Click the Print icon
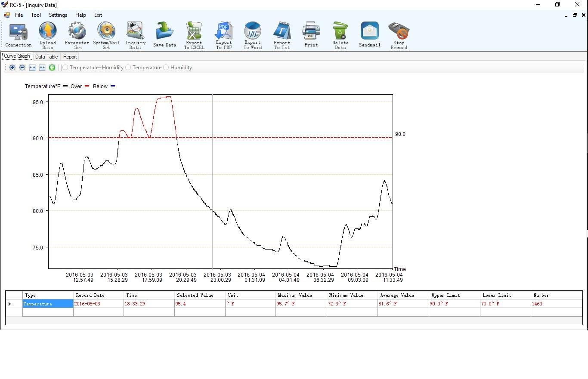Screen dimensions: 588x379 (311, 35)
